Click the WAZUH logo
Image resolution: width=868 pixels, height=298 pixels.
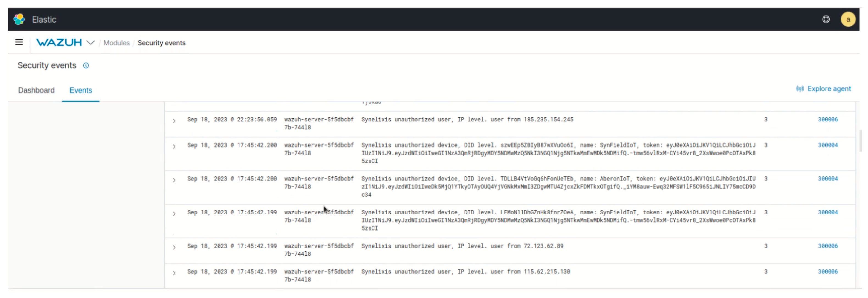click(x=59, y=43)
